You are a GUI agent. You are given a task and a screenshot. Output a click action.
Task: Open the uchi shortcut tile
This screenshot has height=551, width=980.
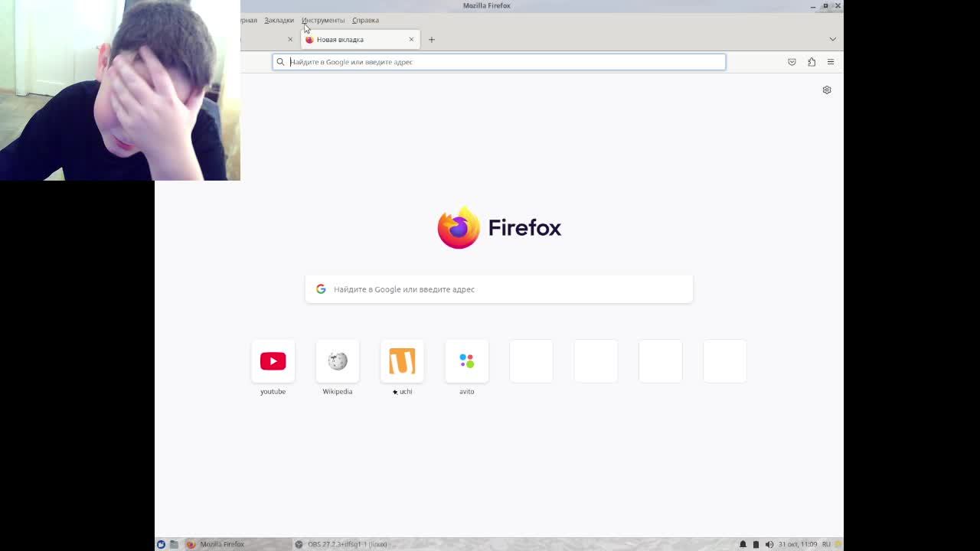tap(402, 361)
